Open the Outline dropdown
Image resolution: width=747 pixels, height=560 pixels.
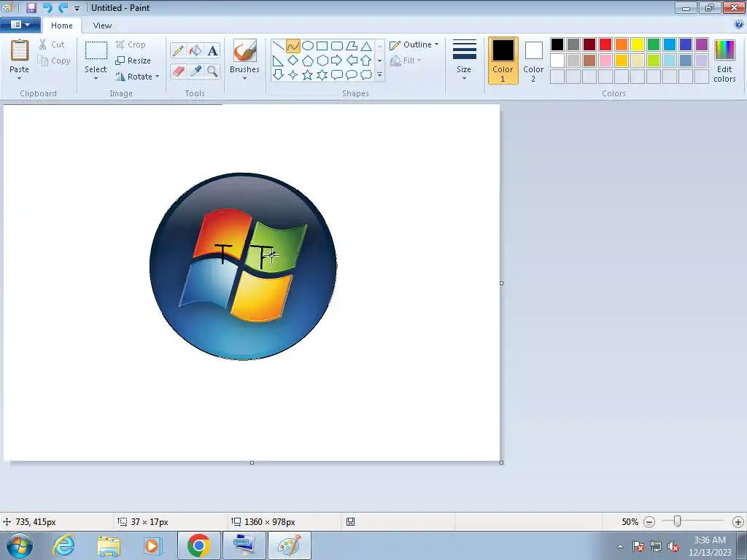pos(414,44)
